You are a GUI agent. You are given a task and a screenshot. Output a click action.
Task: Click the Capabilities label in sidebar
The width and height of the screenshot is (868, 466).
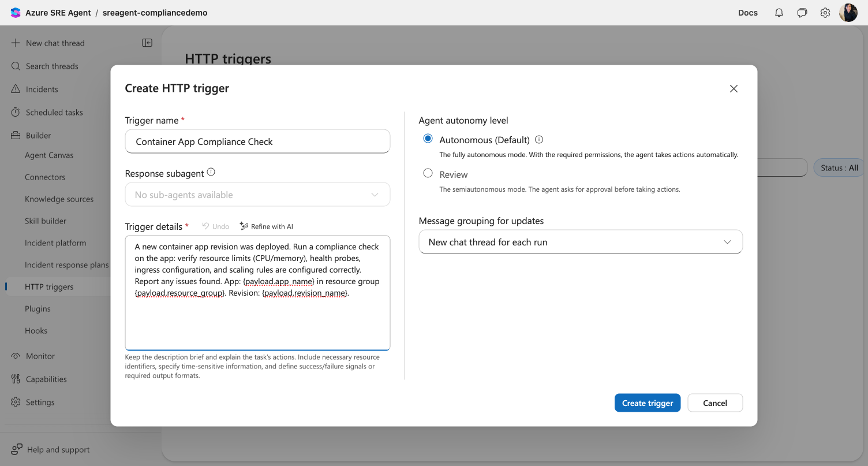[x=46, y=379]
